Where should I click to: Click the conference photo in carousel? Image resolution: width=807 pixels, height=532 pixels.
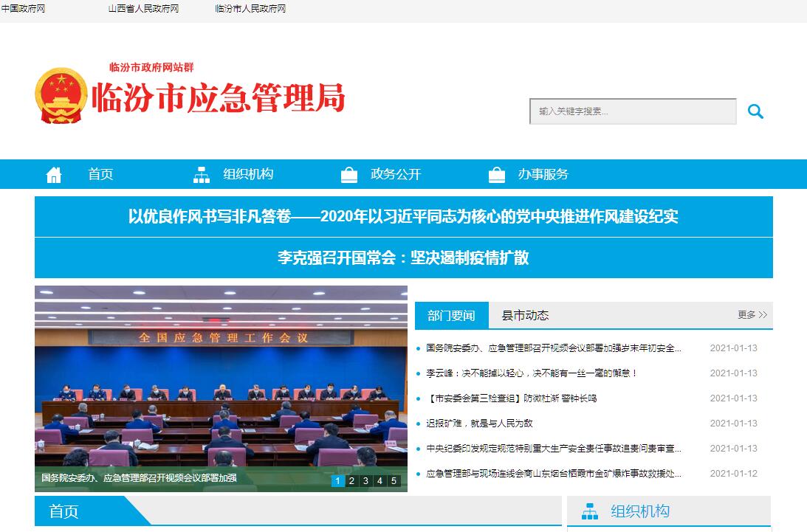(221, 376)
